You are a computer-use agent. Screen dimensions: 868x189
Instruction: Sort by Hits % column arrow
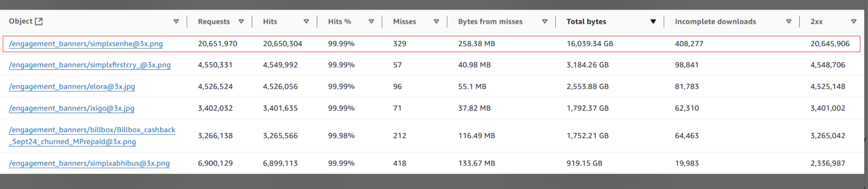(371, 22)
